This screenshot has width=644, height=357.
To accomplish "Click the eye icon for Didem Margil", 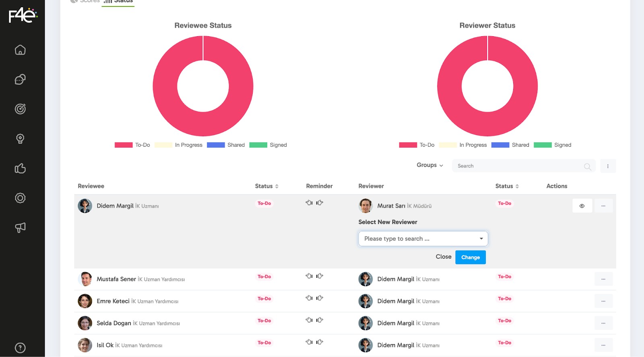I will [x=582, y=206].
